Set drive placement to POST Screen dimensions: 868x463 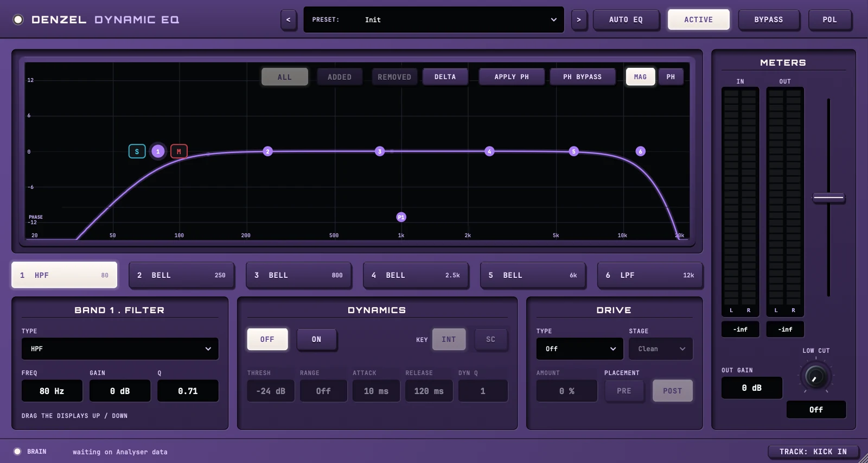673,391
